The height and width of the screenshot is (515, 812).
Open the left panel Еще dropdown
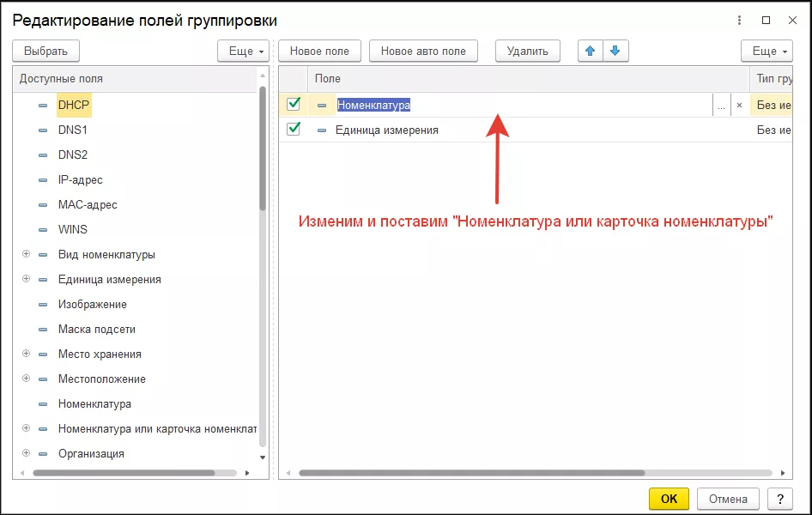pyautogui.click(x=244, y=51)
